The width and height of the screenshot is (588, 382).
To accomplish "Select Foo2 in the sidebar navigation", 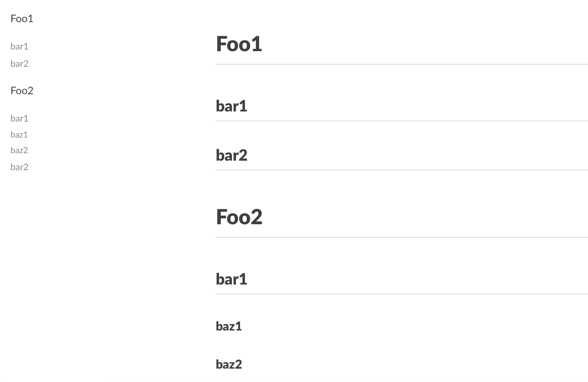I will coord(22,91).
